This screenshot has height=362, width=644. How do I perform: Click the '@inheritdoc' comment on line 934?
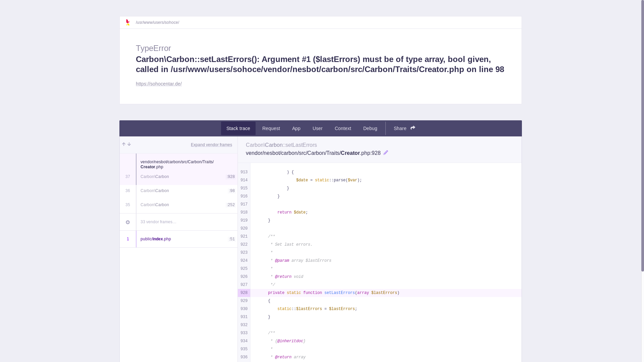[290, 341]
